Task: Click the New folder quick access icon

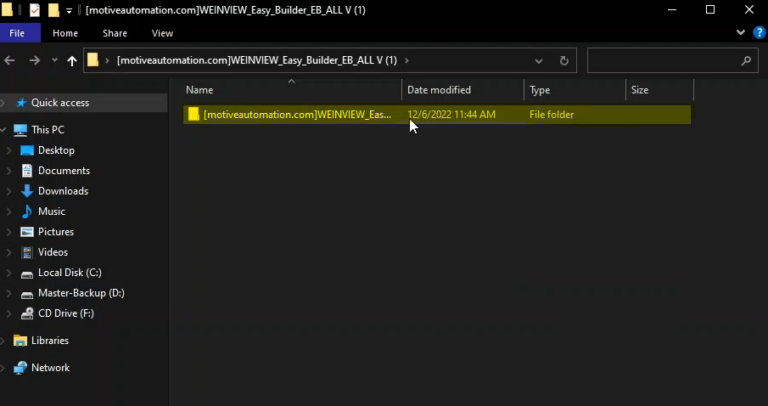Action: pos(53,10)
